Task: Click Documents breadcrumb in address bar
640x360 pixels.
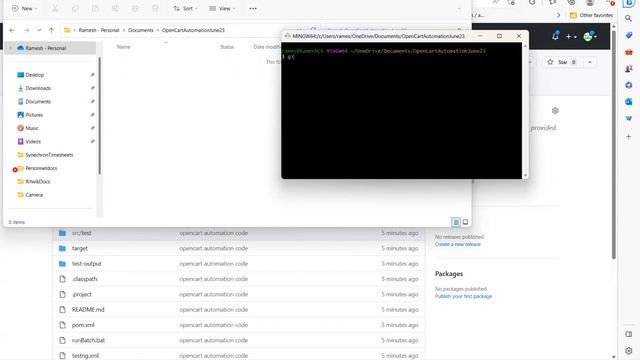Action: click(x=140, y=30)
